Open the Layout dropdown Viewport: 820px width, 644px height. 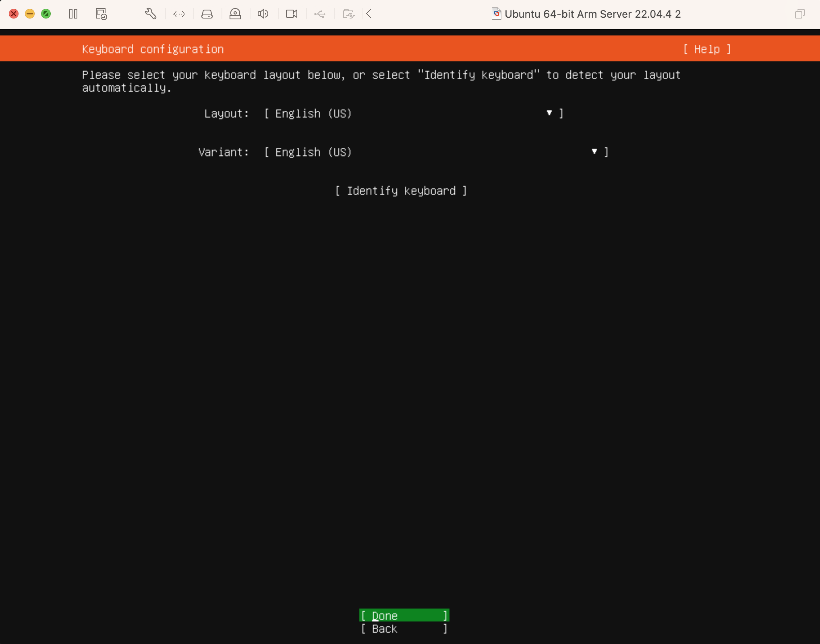coord(413,114)
